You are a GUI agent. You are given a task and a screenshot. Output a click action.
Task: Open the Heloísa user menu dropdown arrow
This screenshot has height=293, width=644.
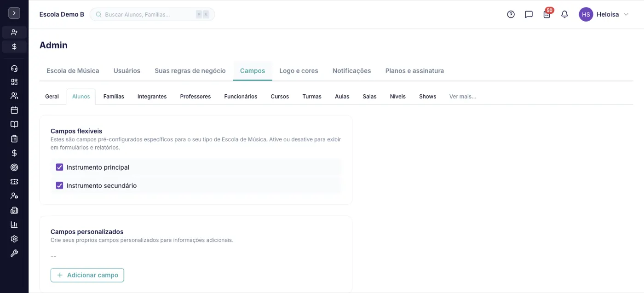tap(626, 14)
